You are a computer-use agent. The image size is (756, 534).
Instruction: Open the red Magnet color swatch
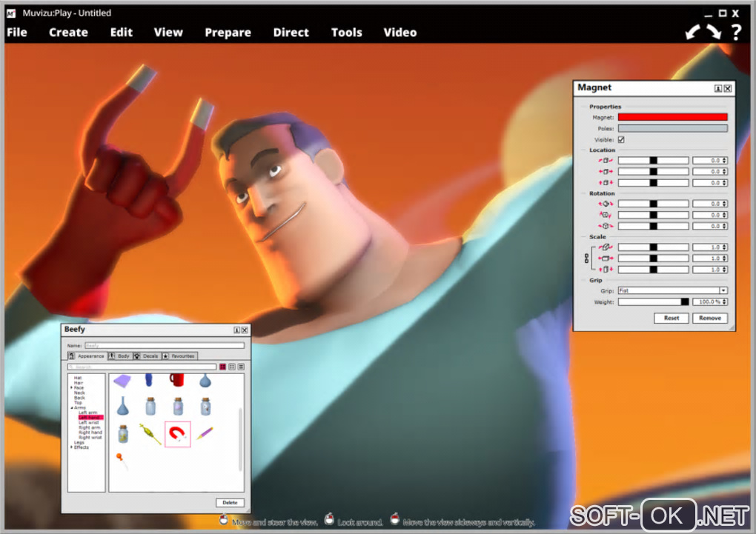(x=672, y=117)
